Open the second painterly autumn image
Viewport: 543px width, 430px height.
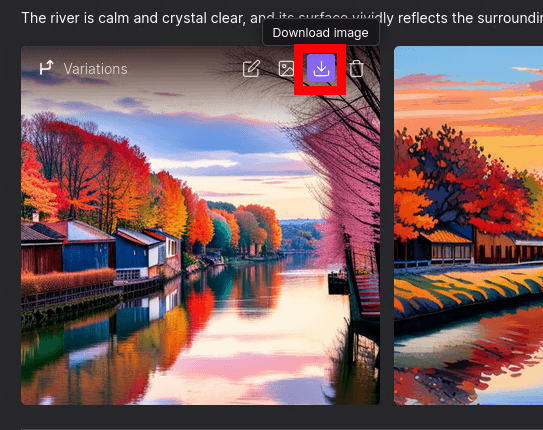click(469, 225)
